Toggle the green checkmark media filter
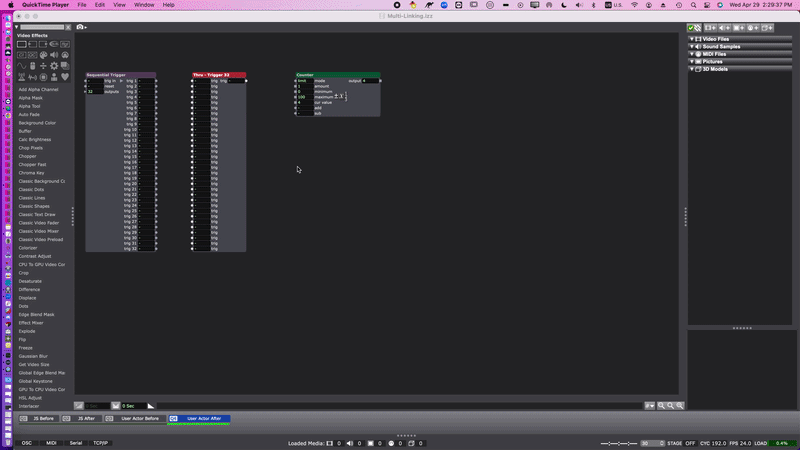 691,27
